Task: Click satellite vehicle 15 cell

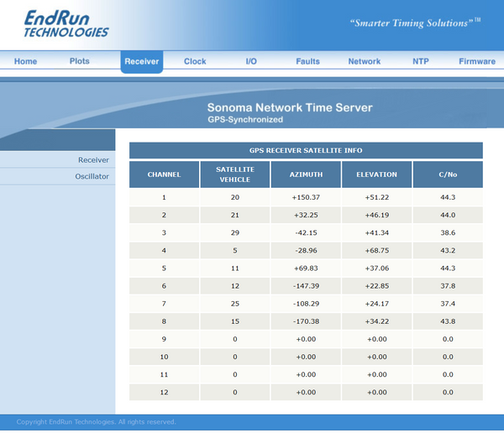Action: tap(235, 321)
